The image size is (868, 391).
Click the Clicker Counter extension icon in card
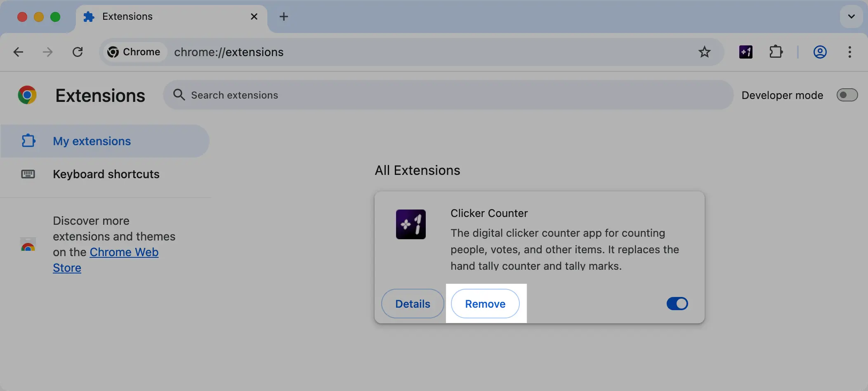click(410, 224)
